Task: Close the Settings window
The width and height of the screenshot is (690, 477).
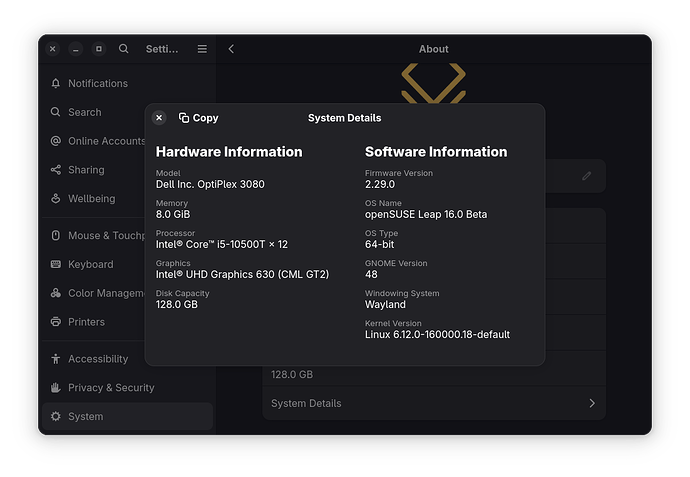Action: (x=52, y=49)
